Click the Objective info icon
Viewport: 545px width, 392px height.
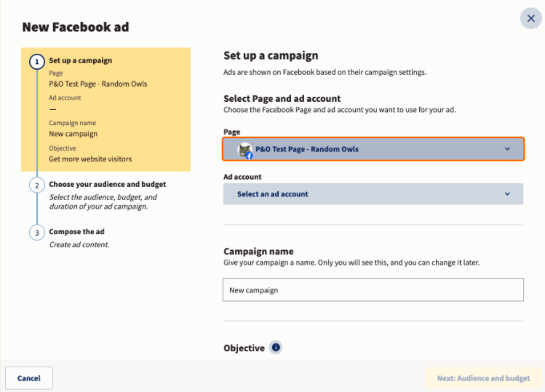[276, 347]
